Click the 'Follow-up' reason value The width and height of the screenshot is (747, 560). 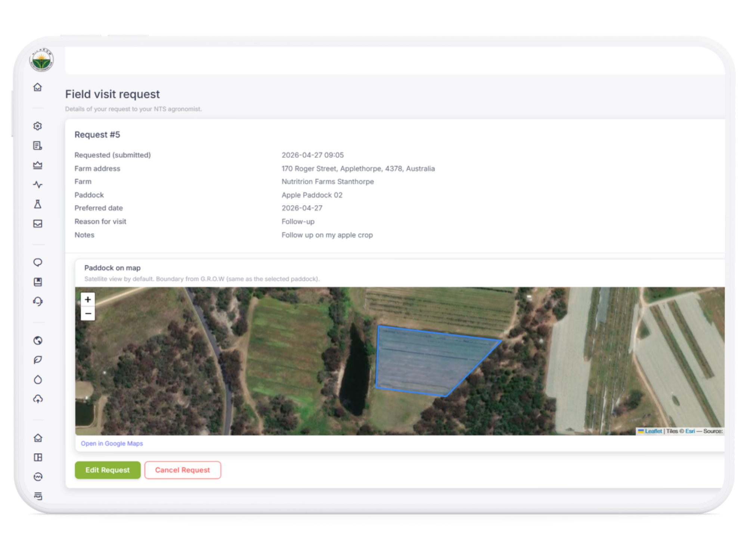pos(298,221)
